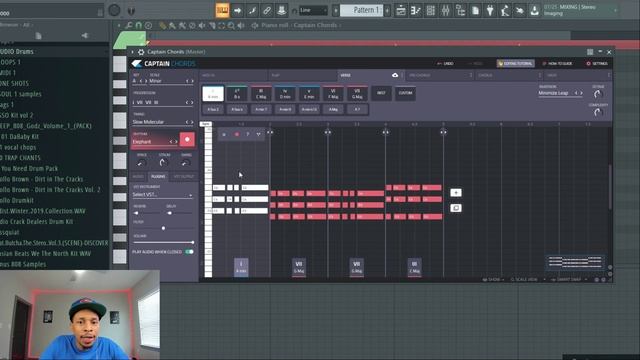Open the playlist arrow icon in FL toolbar
This screenshot has width=640, height=360.
tap(238, 10)
